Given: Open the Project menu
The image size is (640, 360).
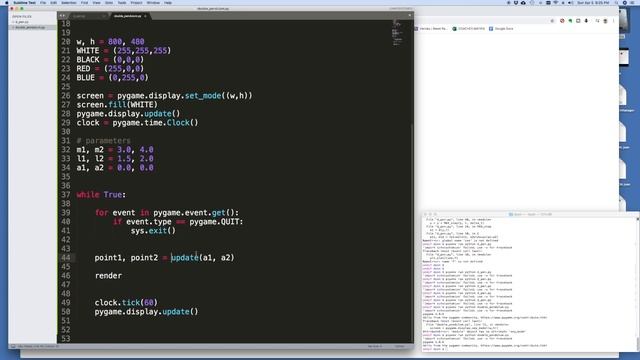Looking at the screenshot, I should 136,2.
